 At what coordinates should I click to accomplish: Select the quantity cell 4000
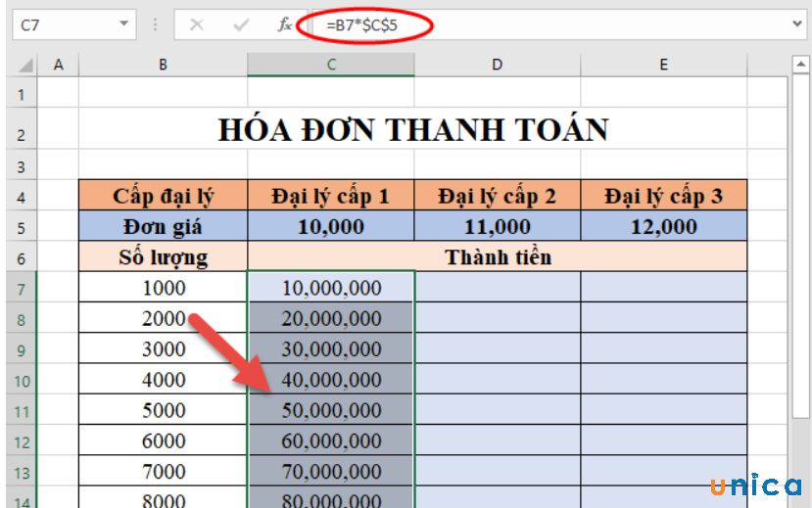(164, 379)
